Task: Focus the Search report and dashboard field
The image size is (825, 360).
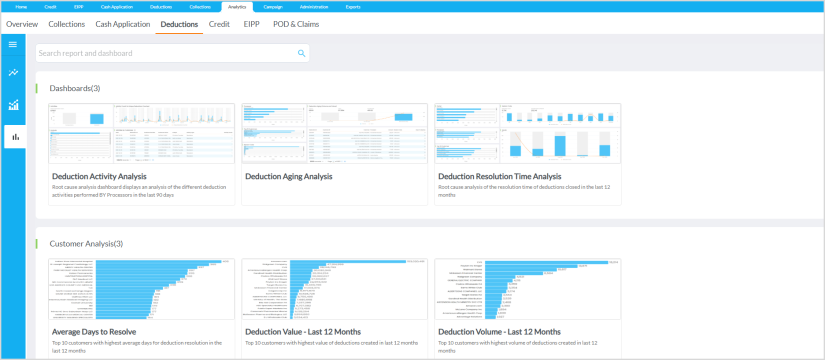Action: click(x=173, y=53)
